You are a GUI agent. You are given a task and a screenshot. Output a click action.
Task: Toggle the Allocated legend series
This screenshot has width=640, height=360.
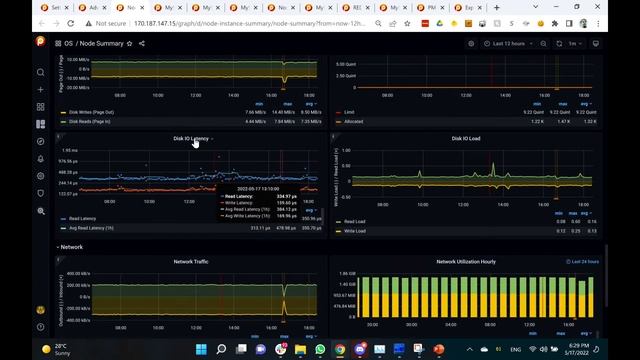click(353, 122)
